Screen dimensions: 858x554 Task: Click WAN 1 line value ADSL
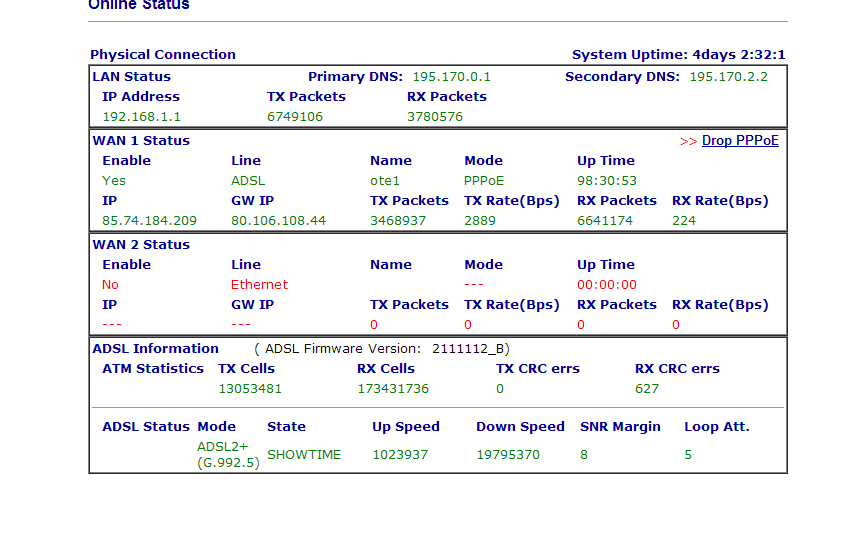click(248, 181)
